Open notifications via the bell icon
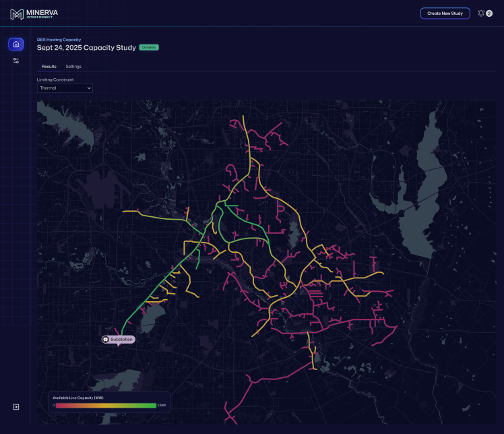The image size is (504, 434). (x=481, y=13)
